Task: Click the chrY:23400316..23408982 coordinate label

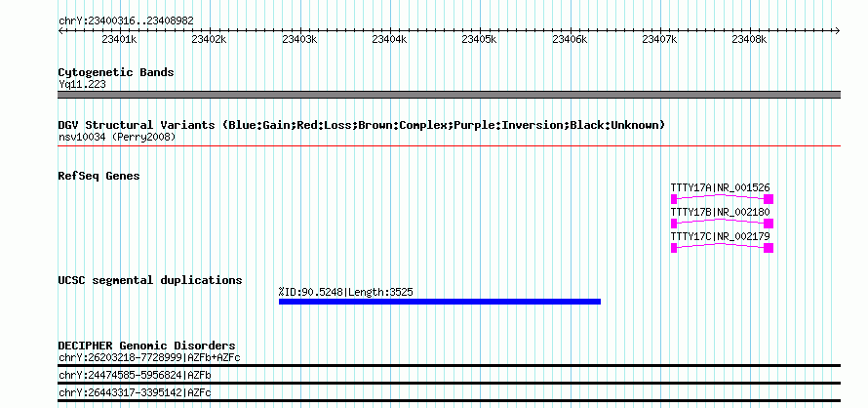Action: point(126,21)
